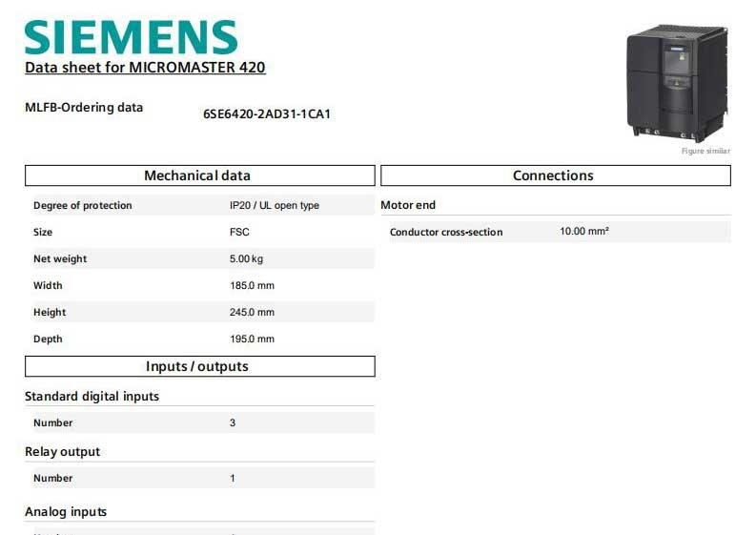Viewport: 756px width, 535px height.
Task: Click the Mechanical data section header
Action: [198, 175]
